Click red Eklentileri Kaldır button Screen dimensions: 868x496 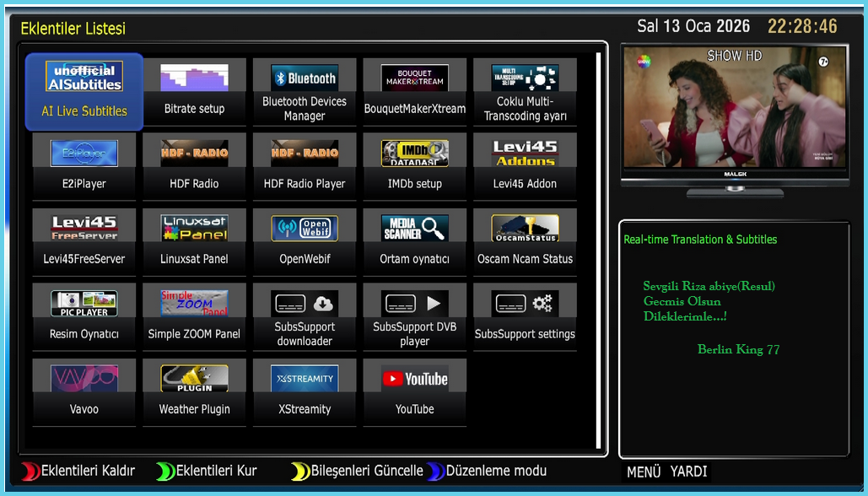pos(78,471)
